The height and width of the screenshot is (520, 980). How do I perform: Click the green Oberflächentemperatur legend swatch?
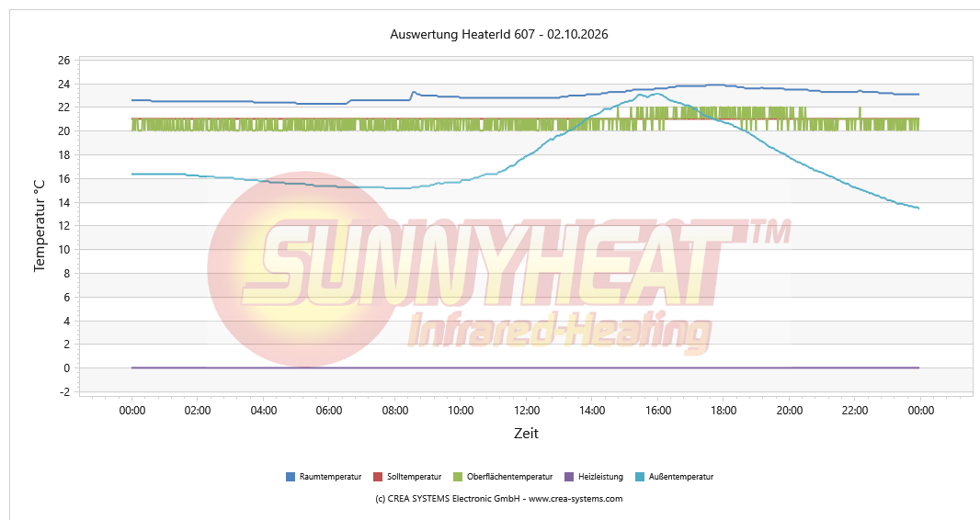coord(458,477)
